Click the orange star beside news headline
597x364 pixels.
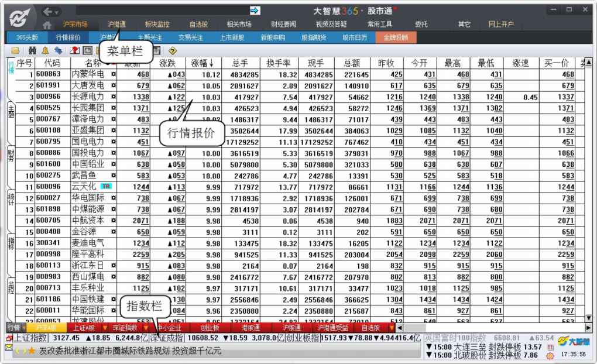pyautogui.click(x=32, y=351)
